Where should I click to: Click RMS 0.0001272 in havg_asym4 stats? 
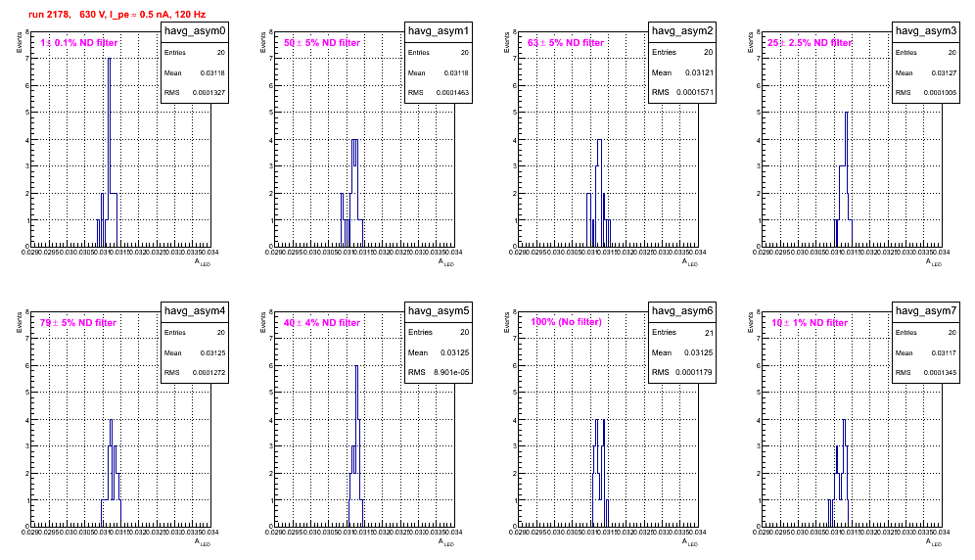pos(195,373)
